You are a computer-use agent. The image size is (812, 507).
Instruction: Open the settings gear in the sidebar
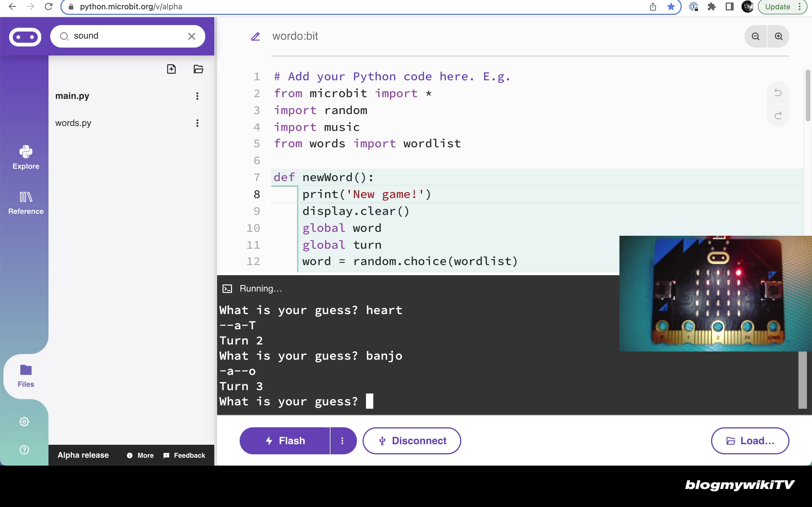(24, 421)
